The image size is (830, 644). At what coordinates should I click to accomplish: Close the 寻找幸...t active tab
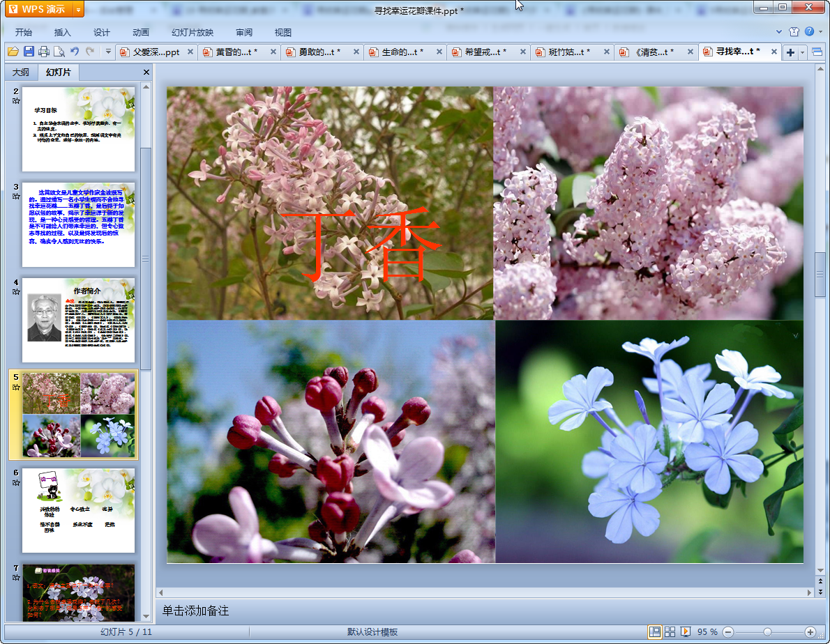tap(774, 52)
